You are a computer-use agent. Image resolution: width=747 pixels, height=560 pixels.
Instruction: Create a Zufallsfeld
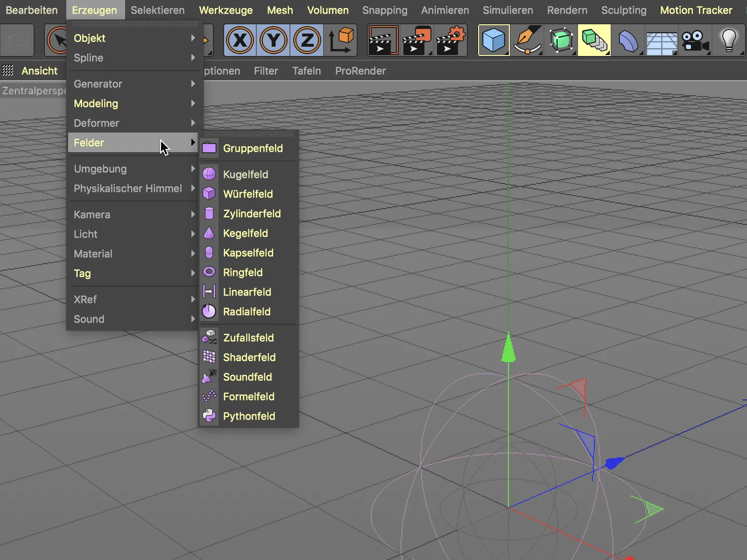point(249,338)
